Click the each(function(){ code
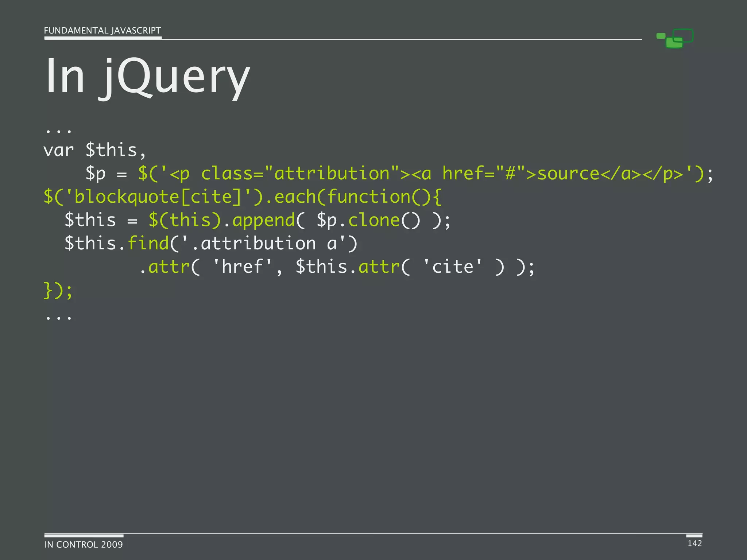This screenshot has width=747, height=560. click(357, 197)
